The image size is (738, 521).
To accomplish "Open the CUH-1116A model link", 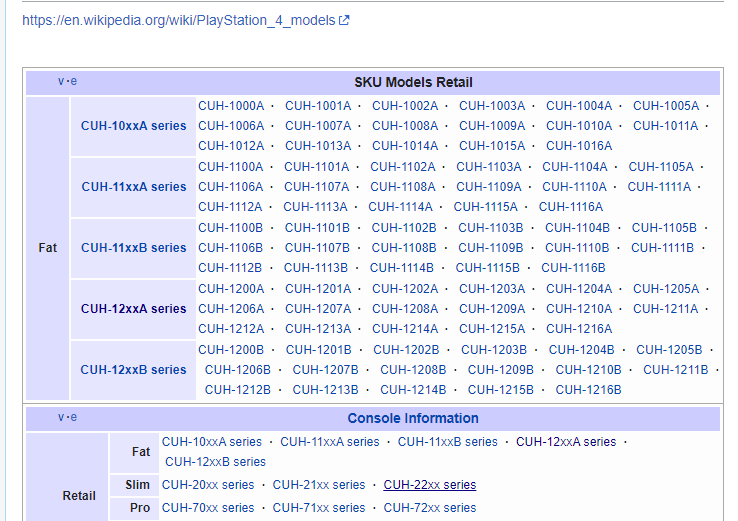I will click(570, 207).
